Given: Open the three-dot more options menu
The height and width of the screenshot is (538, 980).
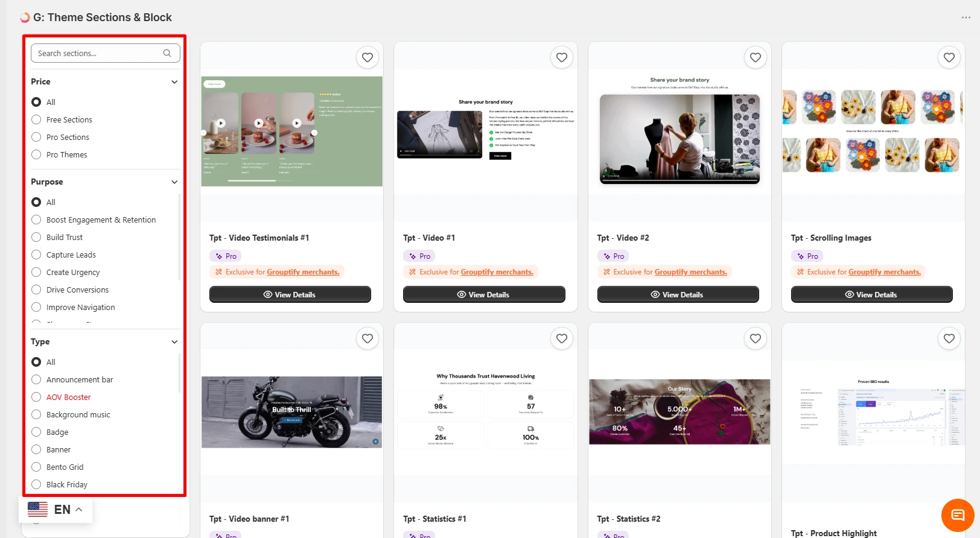Looking at the screenshot, I should [966, 17].
